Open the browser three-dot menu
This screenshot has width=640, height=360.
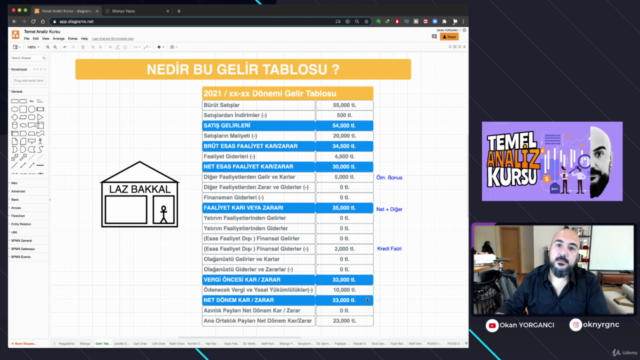click(x=463, y=21)
